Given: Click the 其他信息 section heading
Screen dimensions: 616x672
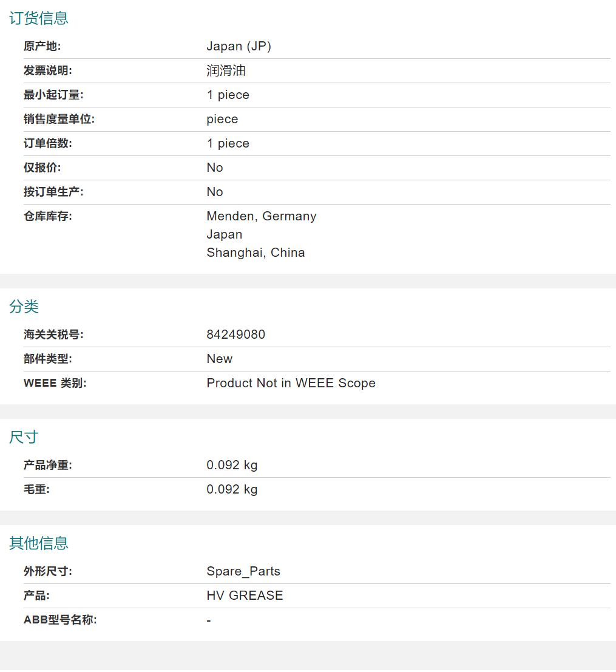Looking at the screenshot, I should coord(38,543).
